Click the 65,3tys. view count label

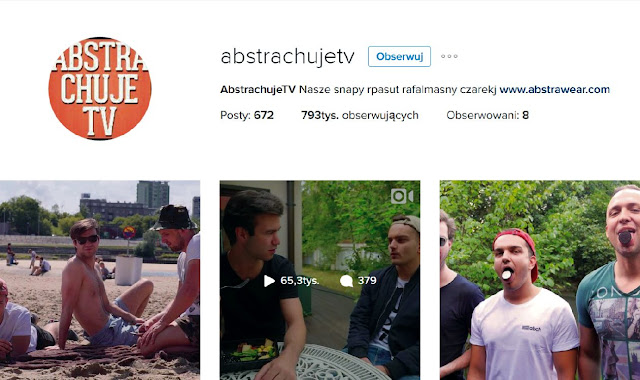(x=300, y=280)
